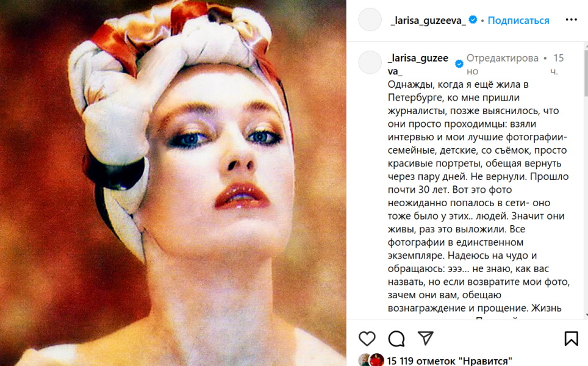Click the caption scrollbar thumb
Viewport: 588px width, 366px height.
(586, 72)
